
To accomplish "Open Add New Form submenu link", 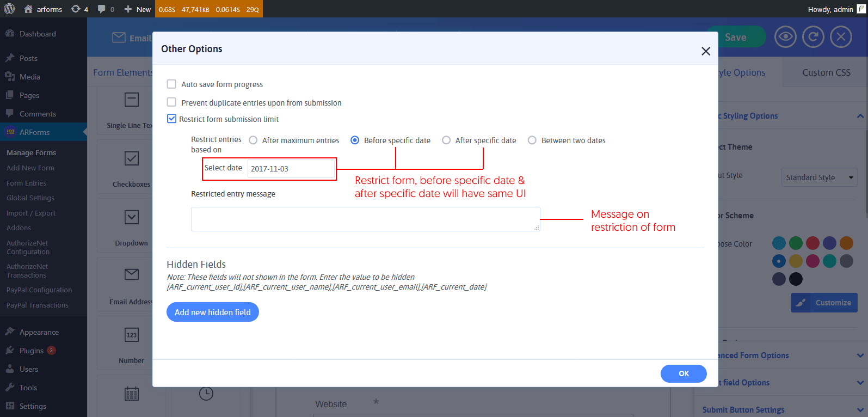I will tap(30, 168).
